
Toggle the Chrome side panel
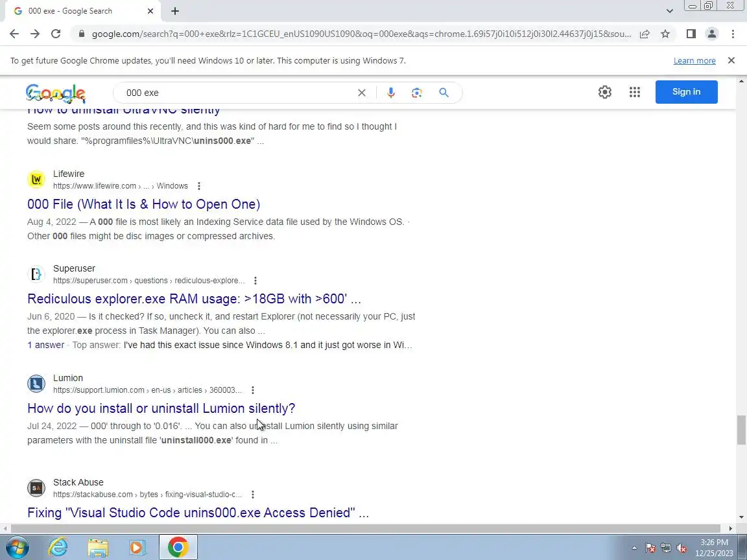[x=691, y=34]
